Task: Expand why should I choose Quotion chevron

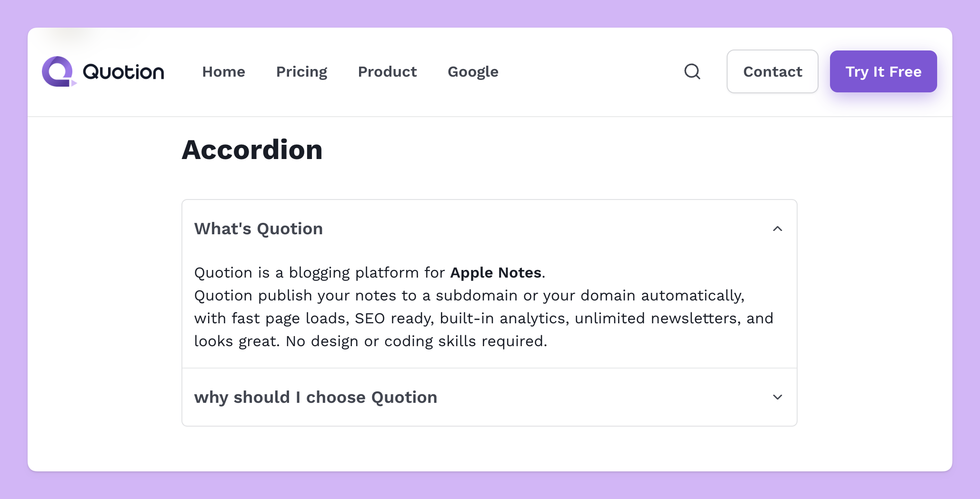Action: click(778, 397)
